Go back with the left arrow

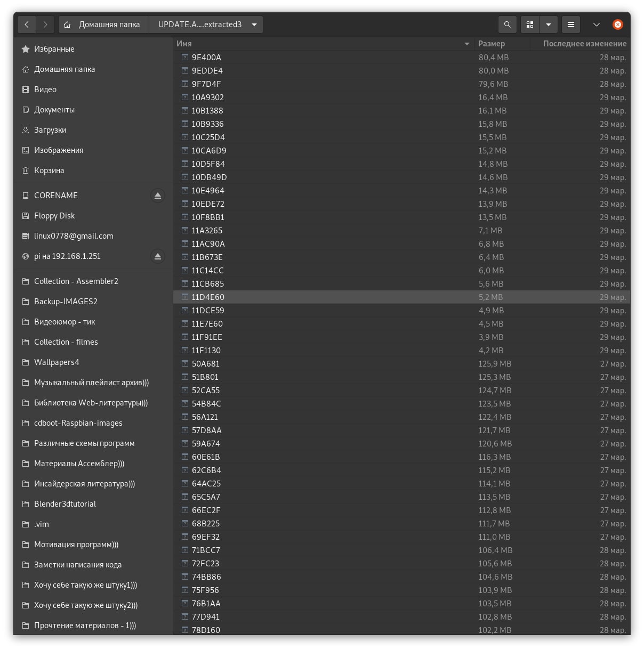27,25
